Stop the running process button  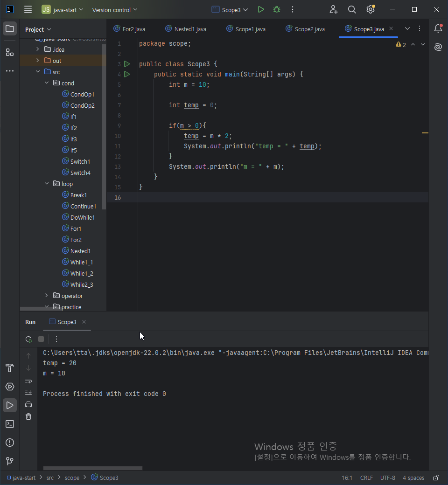click(x=41, y=339)
